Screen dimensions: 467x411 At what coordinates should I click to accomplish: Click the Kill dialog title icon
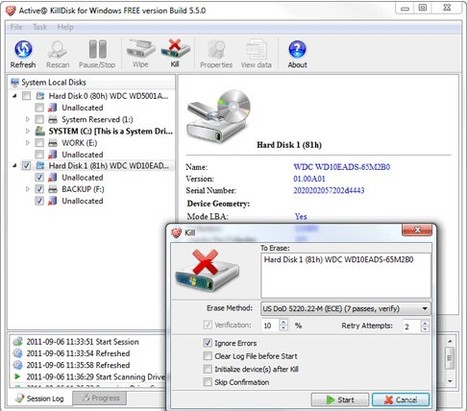[x=176, y=232]
